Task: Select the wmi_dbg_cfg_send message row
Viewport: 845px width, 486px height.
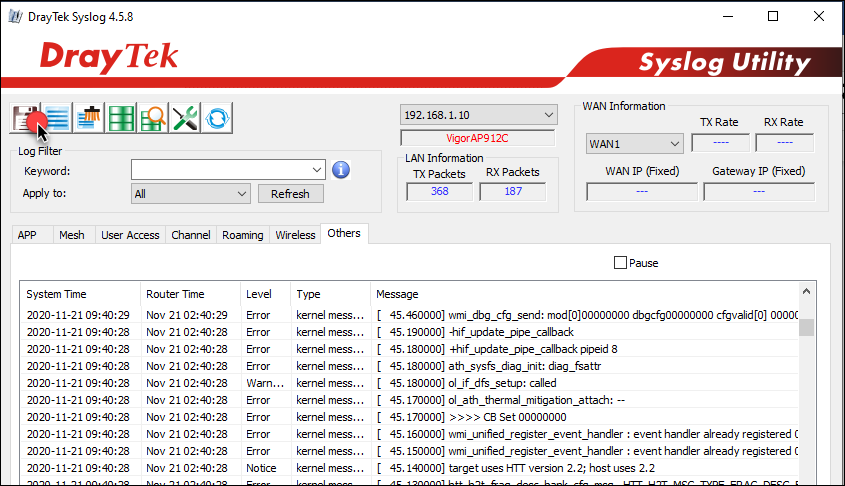Action: (410, 315)
